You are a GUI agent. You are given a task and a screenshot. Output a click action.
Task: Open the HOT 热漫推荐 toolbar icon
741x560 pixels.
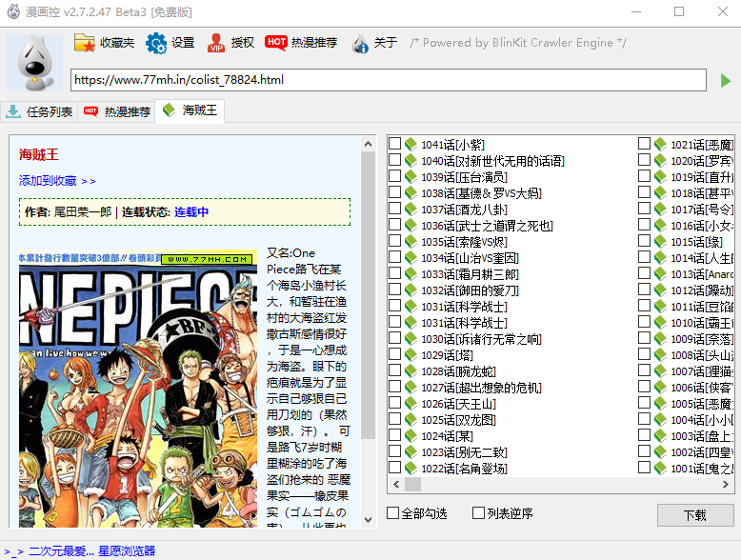point(276,43)
